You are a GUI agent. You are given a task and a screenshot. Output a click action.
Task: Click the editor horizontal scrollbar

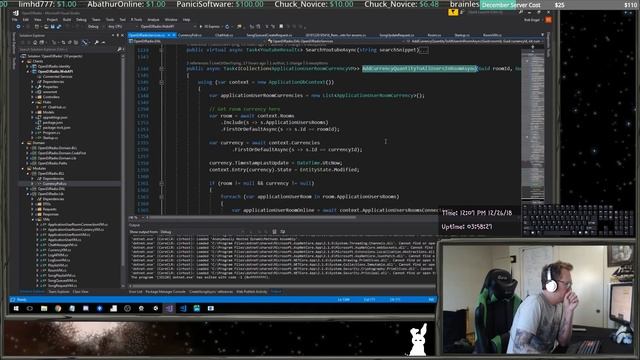pyautogui.click(x=251, y=218)
